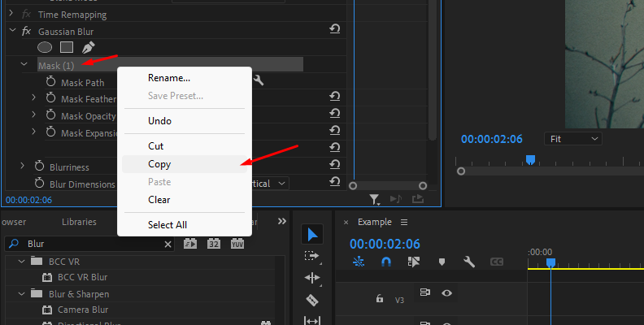The image size is (644, 325).
Task: Select the Selection tool arrow
Action: coord(312,234)
